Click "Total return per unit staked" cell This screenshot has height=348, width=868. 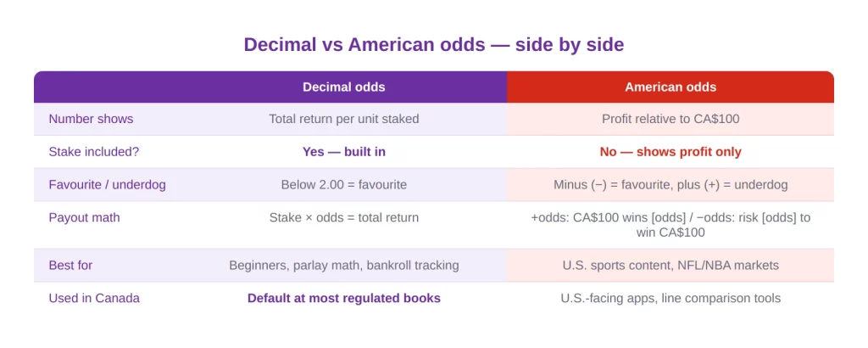(343, 119)
